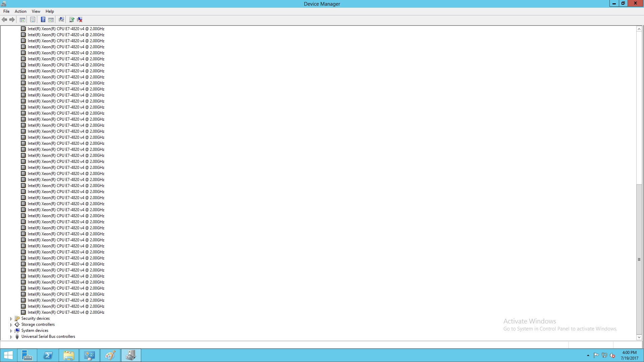Open Control Panel from the taskbar
Image resolution: width=644 pixels, height=362 pixels.
[x=90, y=355]
